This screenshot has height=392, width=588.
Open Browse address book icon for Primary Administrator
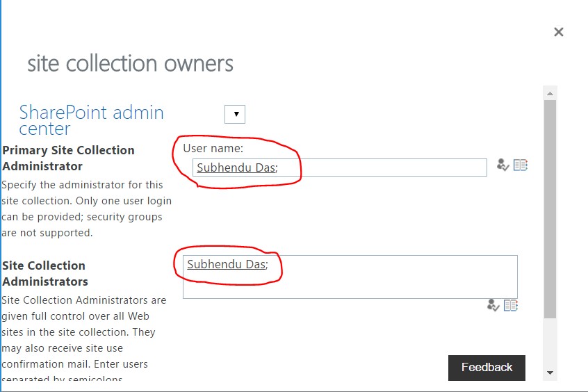point(521,165)
